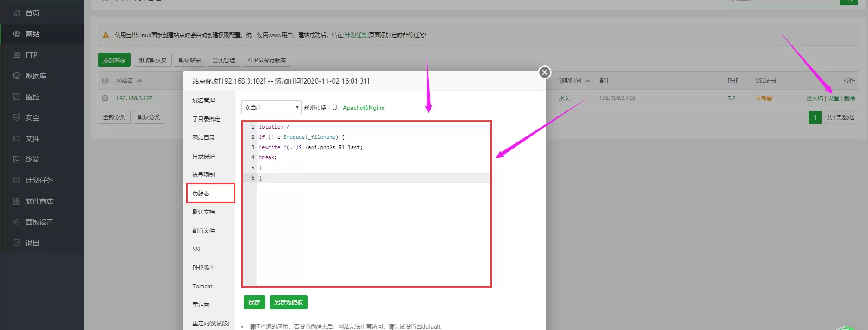This screenshot has height=330, width=868.
Task: Sort by 网站名 column arrow
Action: click(140, 80)
